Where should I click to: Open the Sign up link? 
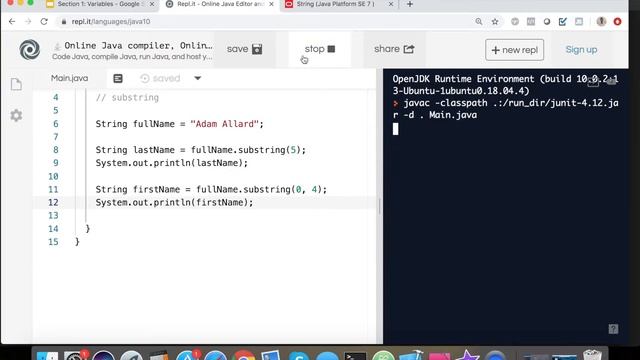coord(581,50)
